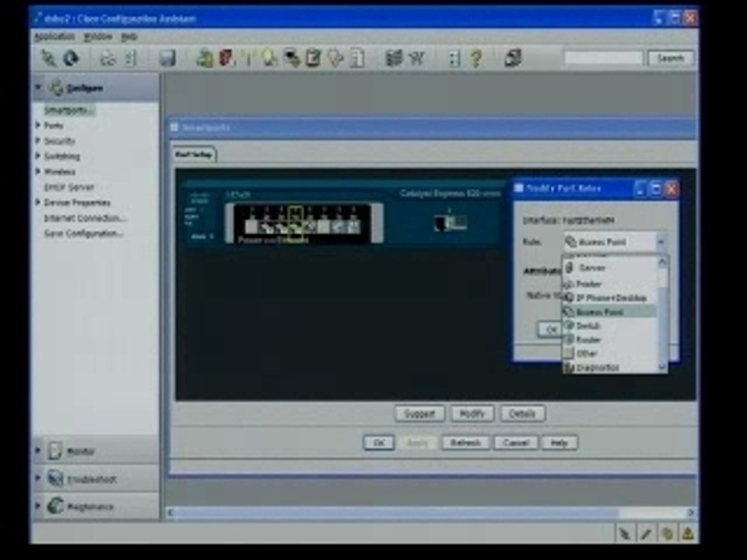747x560 pixels.
Task: Open the Help menu
Action: [x=129, y=37]
